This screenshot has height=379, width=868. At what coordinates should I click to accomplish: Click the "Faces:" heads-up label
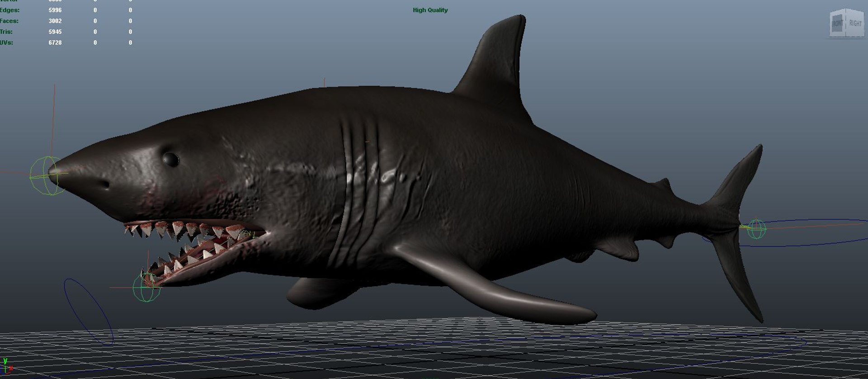tap(9, 21)
